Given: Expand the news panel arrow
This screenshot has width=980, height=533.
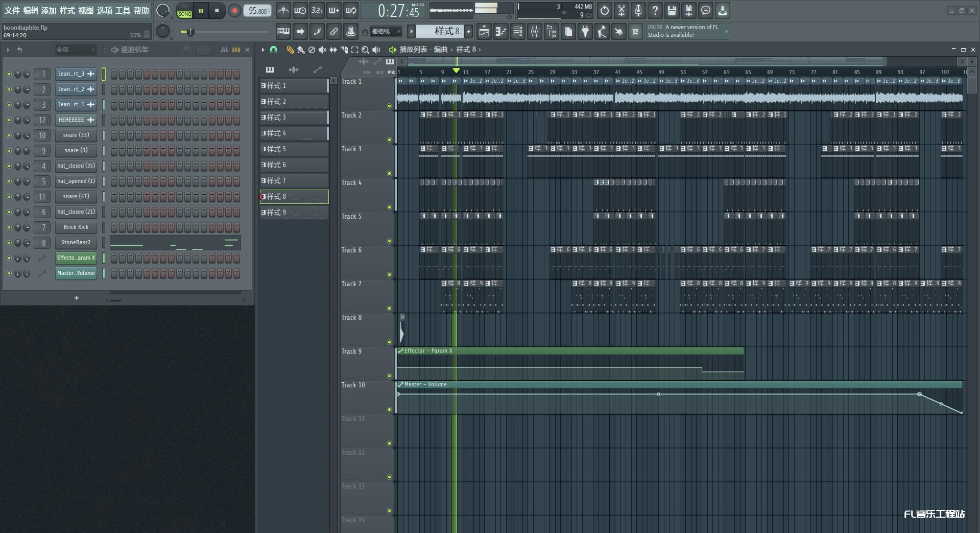Looking at the screenshot, I should (x=726, y=32).
